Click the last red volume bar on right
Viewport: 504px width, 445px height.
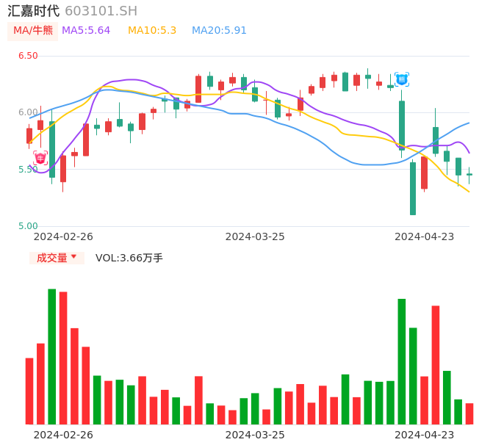click(469, 413)
